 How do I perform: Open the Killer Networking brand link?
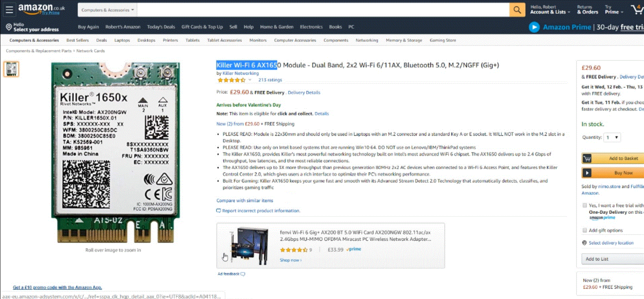(240, 73)
